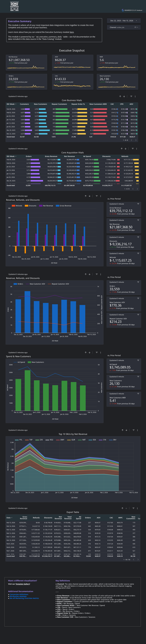146x644 pixels.
Task: Click the DEMO store logo
Action: coord(14,6)
